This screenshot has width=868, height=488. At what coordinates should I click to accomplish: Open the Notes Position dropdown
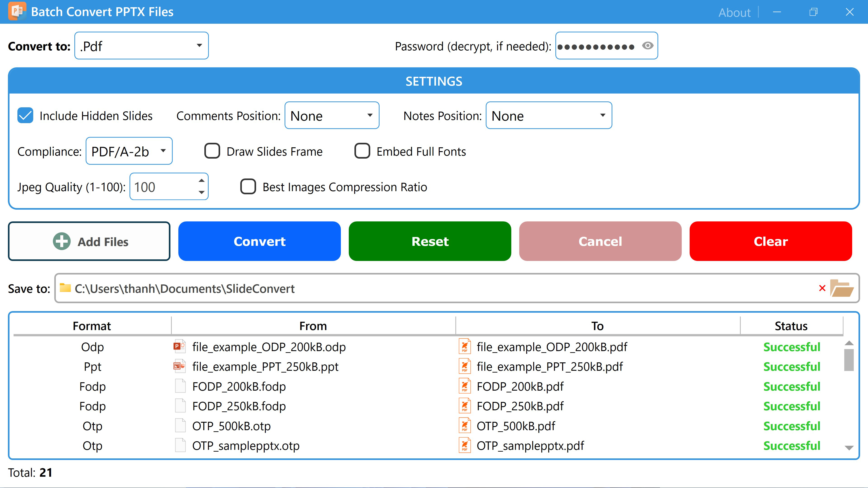[549, 115]
